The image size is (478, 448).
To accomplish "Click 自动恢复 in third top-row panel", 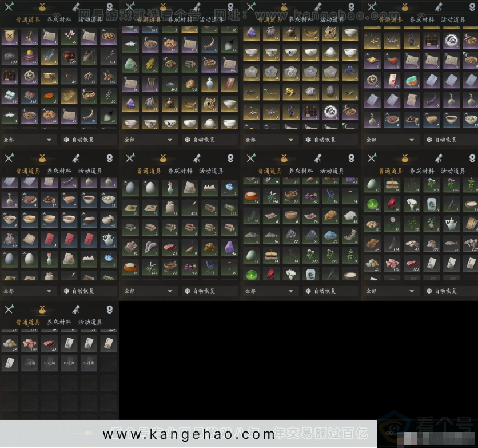I will [330, 140].
